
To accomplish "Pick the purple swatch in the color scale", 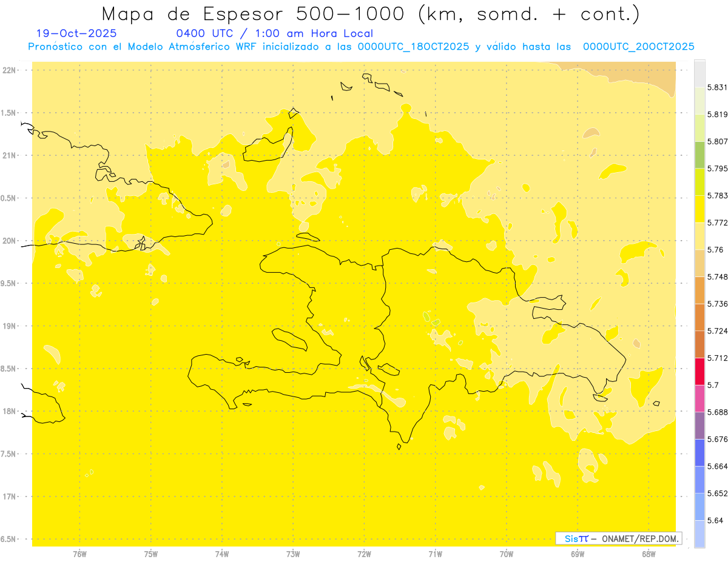I will pyautogui.click(x=699, y=425).
